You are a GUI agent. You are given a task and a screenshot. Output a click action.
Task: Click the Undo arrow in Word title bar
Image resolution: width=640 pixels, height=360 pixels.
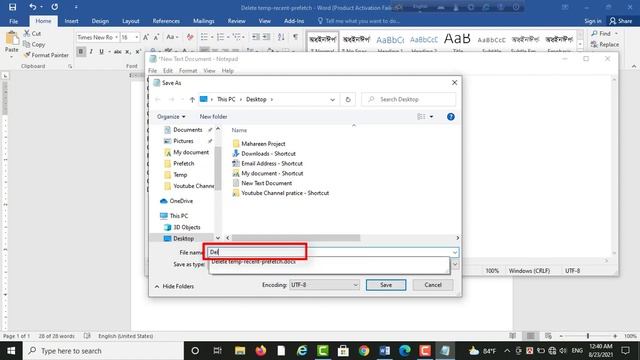pyautogui.click(x=33, y=7)
